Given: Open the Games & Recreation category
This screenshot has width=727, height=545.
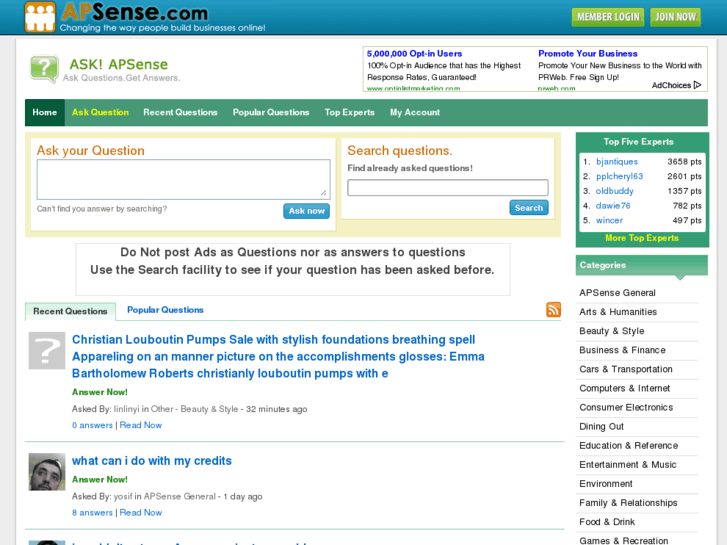Looking at the screenshot, I should click(624, 540).
